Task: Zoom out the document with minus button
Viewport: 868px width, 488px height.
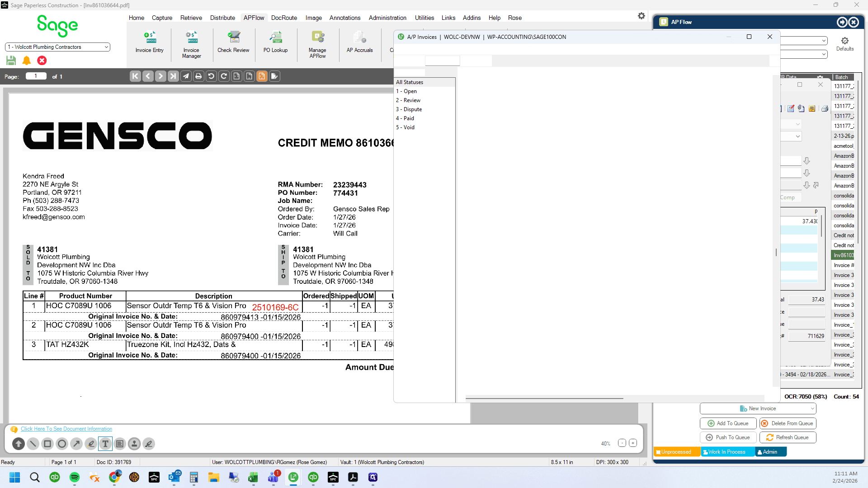Action: tap(622, 443)
